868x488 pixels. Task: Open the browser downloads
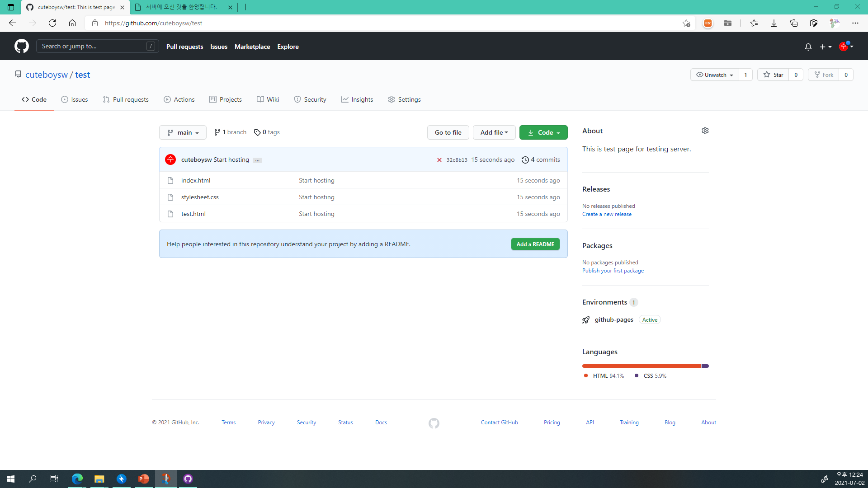click(x=774, y=23)
